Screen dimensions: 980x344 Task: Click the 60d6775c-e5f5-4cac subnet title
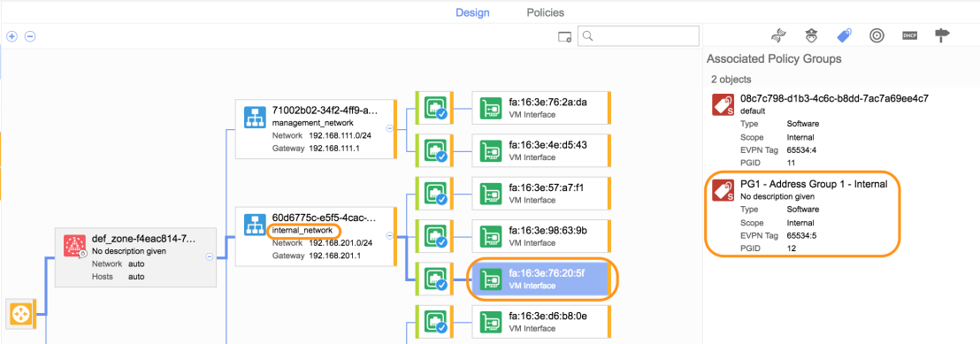coord(325,218)
